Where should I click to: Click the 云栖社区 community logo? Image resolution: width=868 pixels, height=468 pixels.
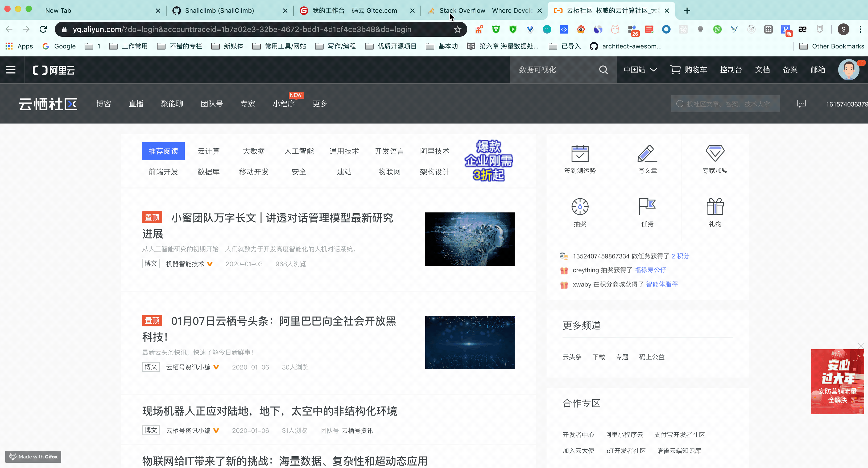click(48, 104)
